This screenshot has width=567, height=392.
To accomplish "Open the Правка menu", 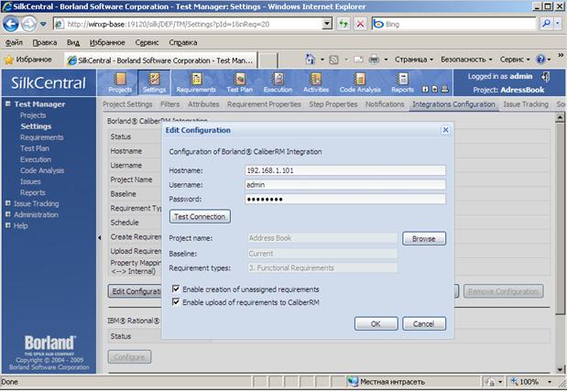I will tap(45, 43).
